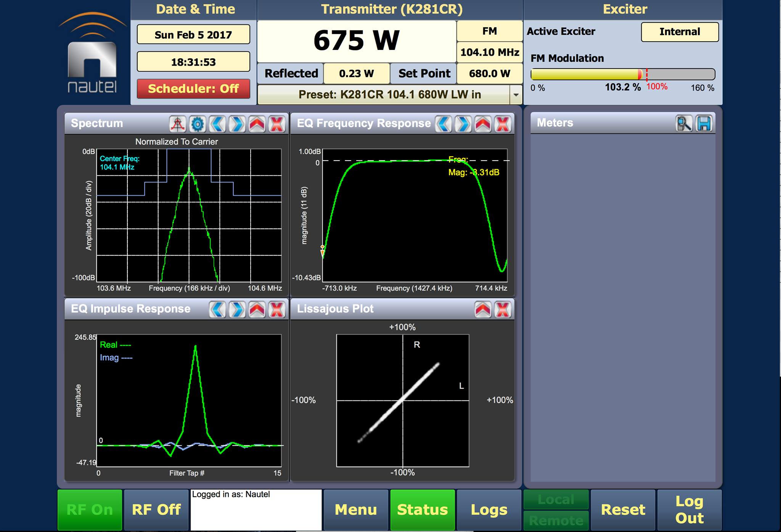Click the Spectrum panel analyzer marker icon
The image size is (781, 532).
178,124
